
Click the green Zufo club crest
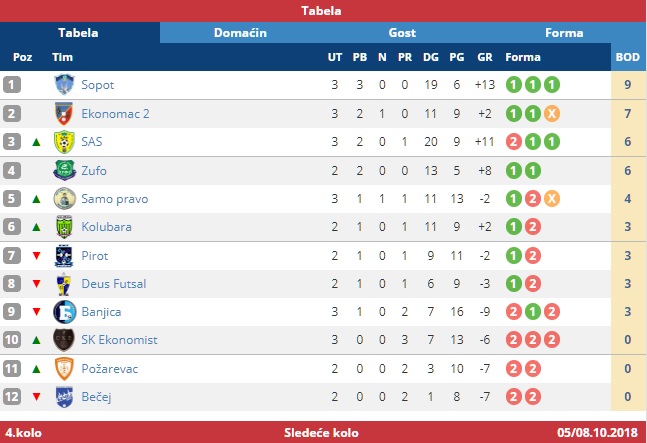[64, 170]
